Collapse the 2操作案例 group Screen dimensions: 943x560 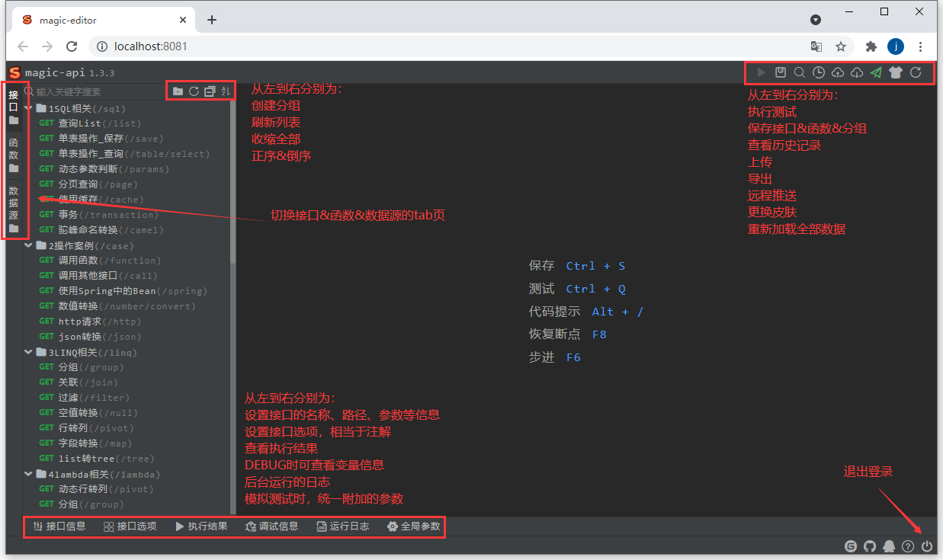[28, 245]
